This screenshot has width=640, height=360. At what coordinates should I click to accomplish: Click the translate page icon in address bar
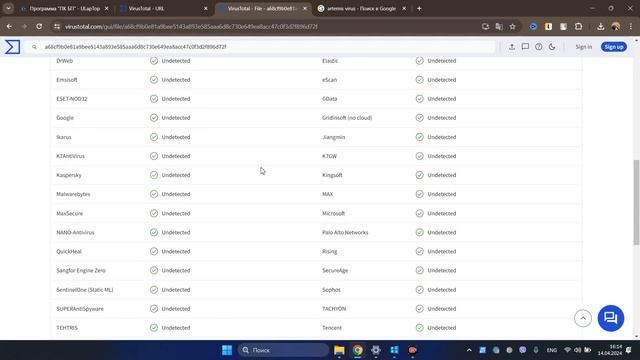coord(499,27)
